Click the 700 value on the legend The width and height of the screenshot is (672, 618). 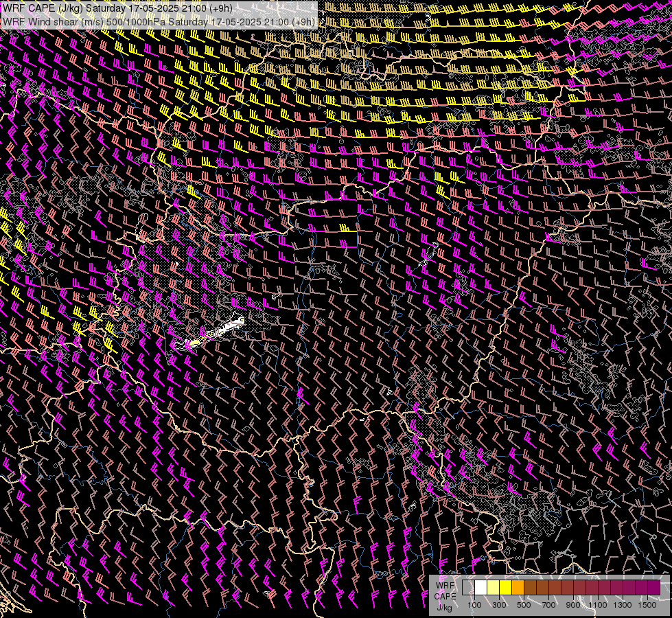coord(548,605)
